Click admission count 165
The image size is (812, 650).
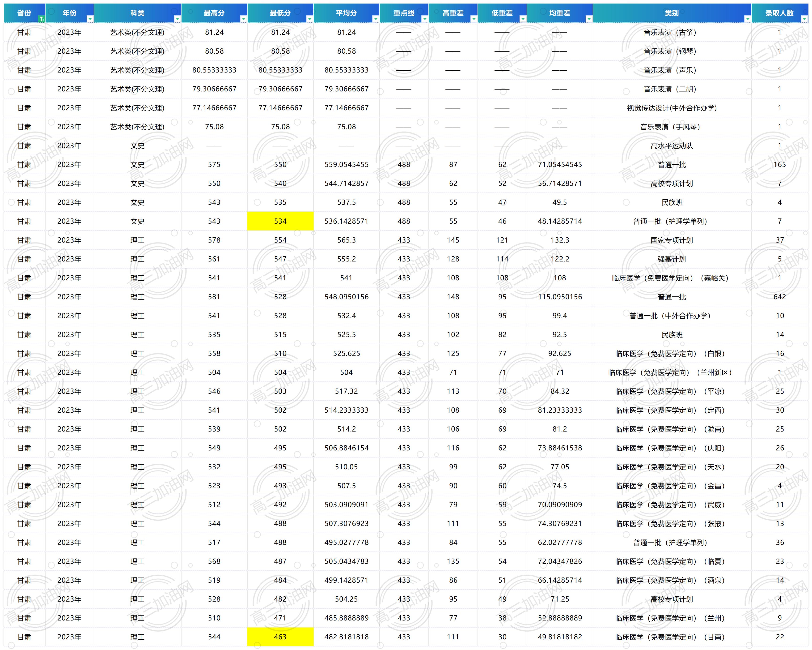780,165
